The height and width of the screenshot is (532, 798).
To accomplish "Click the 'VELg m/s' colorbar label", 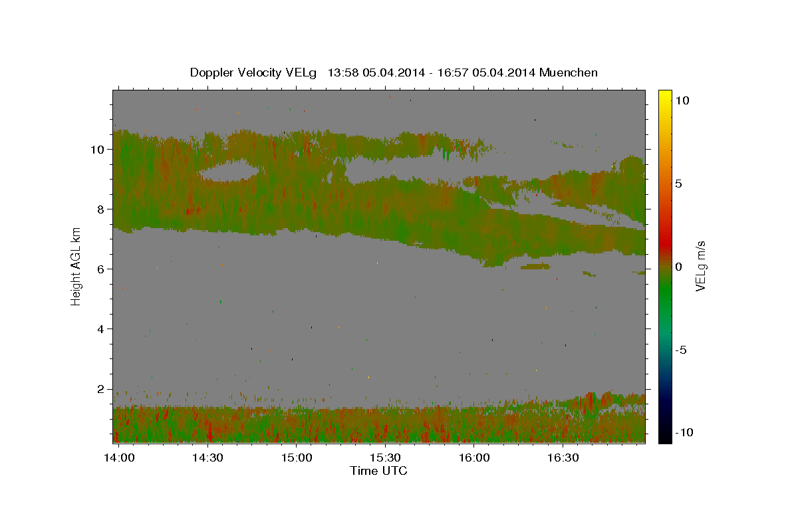I will pos(701,266).
